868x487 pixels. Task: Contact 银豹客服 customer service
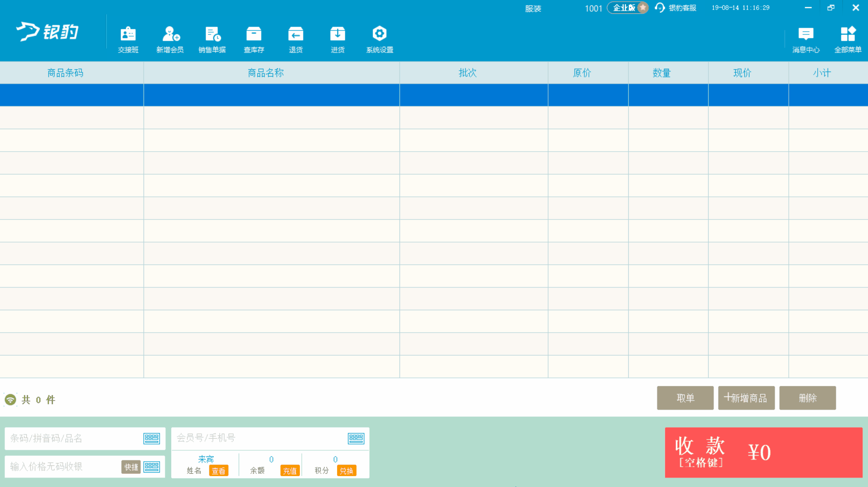pyautogui.click(x=676, y=8)
